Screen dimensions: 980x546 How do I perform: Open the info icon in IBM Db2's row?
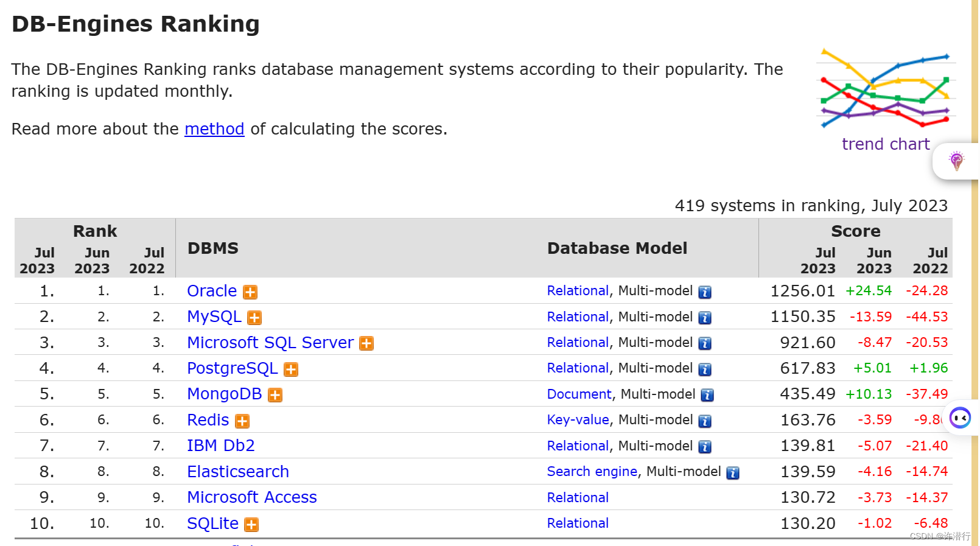705,447
